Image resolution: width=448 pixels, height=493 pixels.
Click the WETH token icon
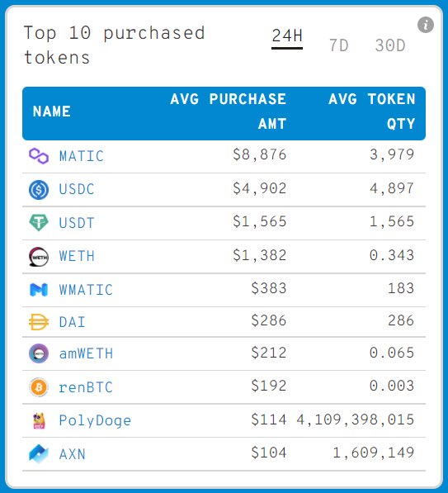point(39,257)
